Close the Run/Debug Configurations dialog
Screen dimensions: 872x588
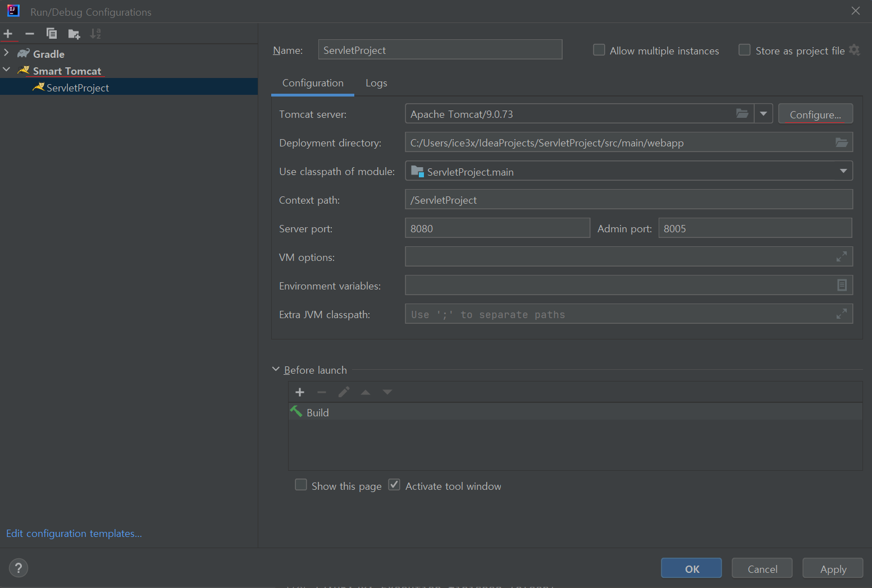(856, 11)
